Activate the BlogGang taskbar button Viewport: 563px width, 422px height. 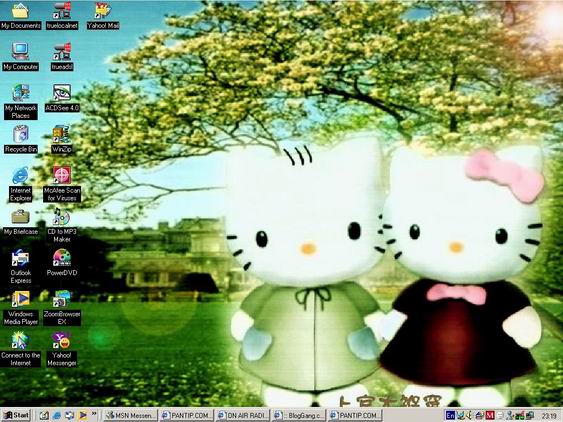(298, 416)
